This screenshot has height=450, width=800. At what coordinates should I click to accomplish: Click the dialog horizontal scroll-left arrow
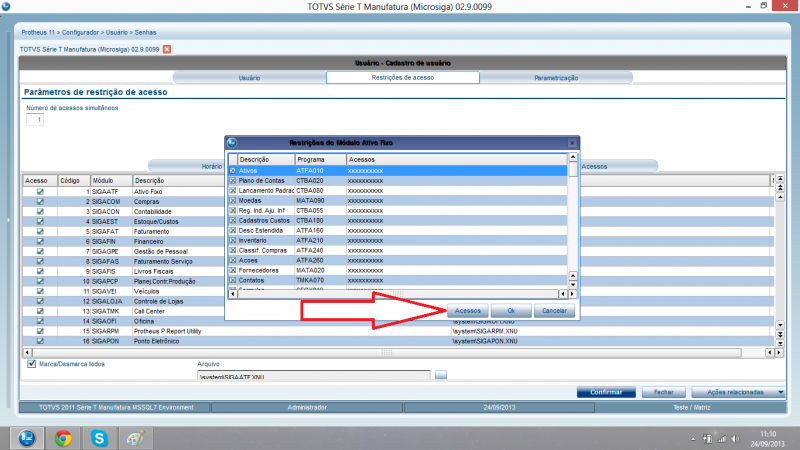pos(233,294)
